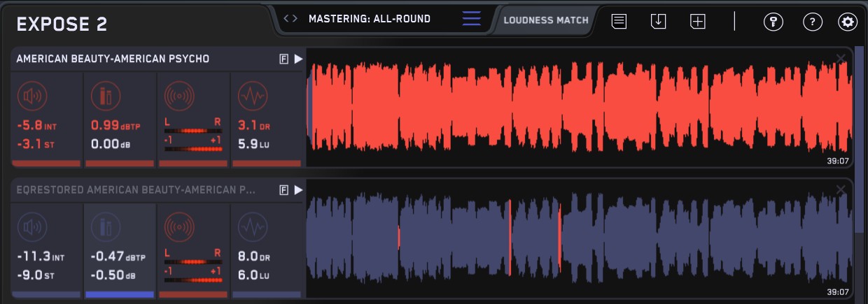Toggle the F button on the EQRESTORED track
868x304 pixels.
click(x=283, y=190)
